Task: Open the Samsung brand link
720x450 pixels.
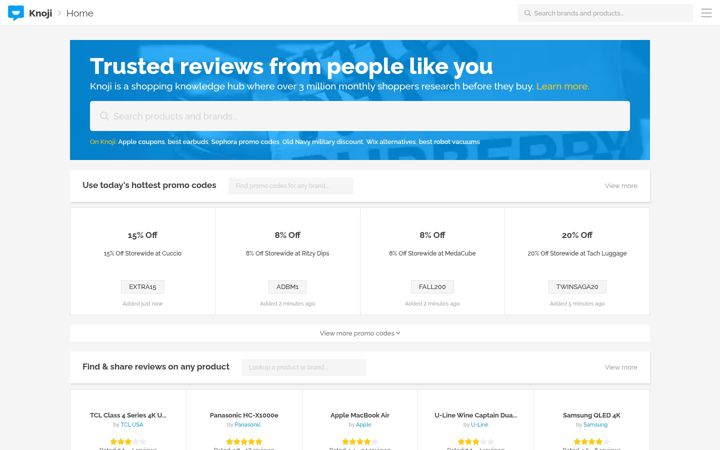Action: 595,425
